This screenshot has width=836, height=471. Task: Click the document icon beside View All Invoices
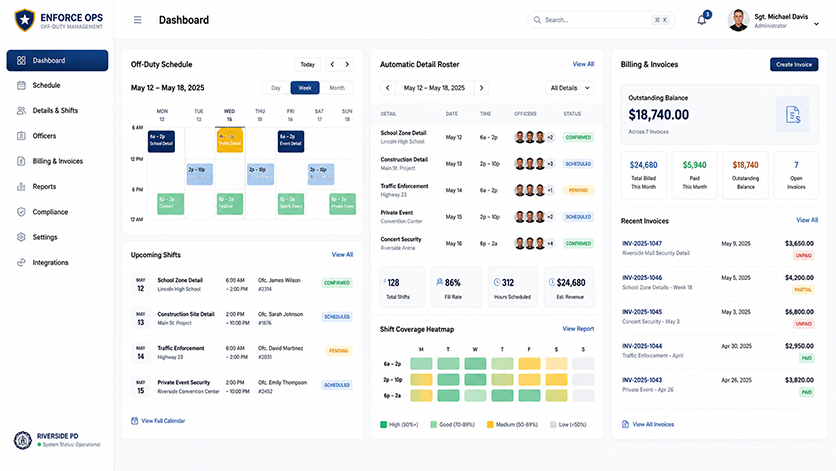coord(625,425)
